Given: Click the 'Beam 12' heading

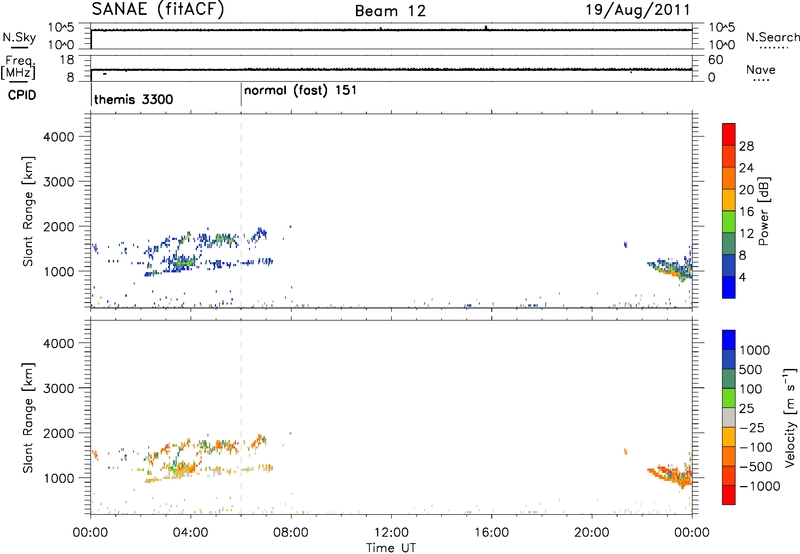Looking at the screenshot, I should point(390,11).
